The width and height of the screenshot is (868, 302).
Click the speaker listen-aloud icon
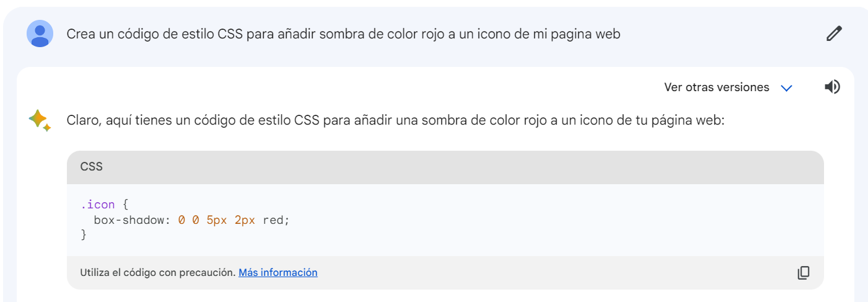pyautogui.click(x=832, y=87)
